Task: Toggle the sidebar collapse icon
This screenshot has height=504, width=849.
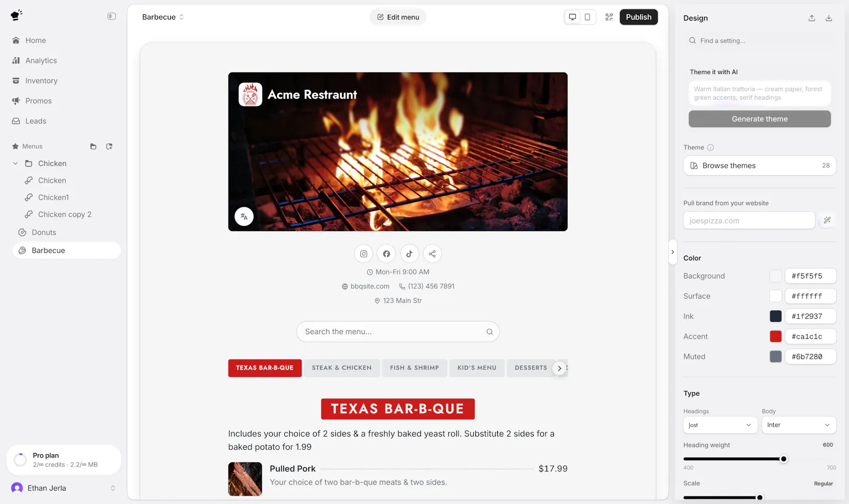Action: [x=111, y=16]
